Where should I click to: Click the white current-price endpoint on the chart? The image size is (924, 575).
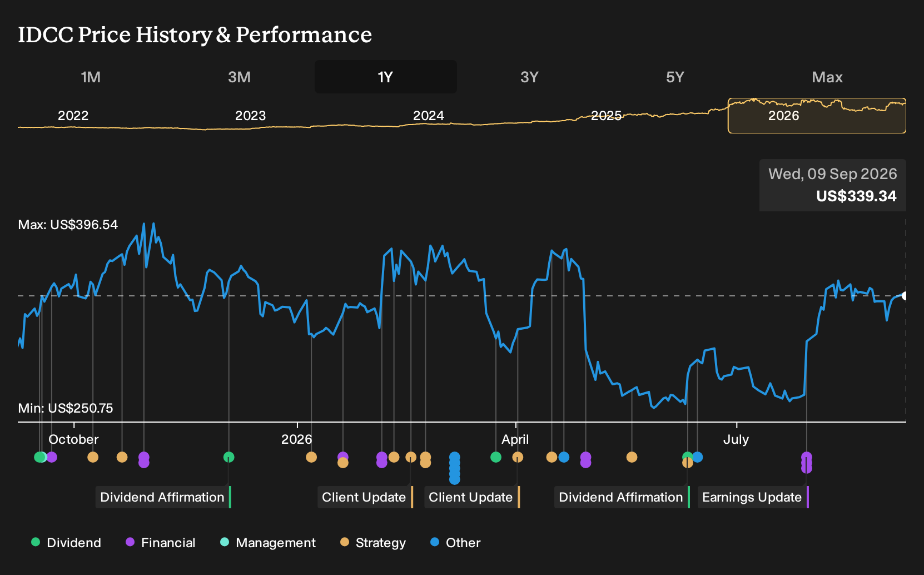pos(905,296)
